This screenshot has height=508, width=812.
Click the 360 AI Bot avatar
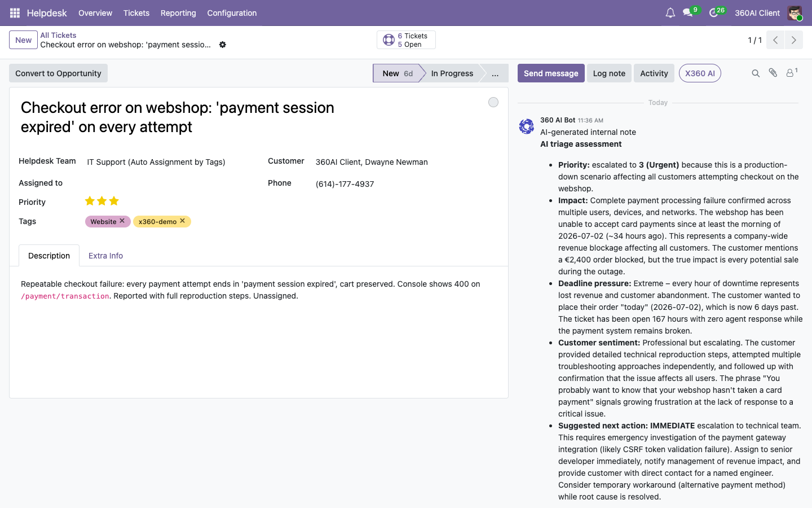tap(527, 126)
